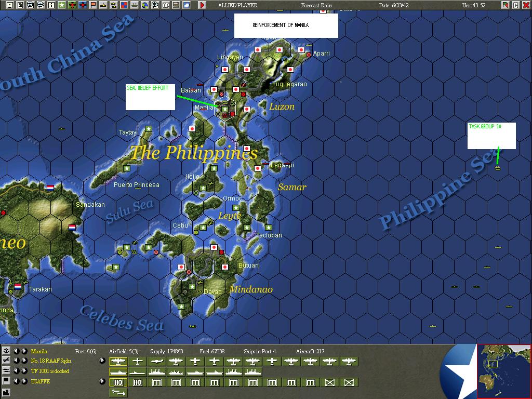Screen dimensions: 532x399
Task: Open the info 'i' icon in top toolbar
Action: coord(51,5)
